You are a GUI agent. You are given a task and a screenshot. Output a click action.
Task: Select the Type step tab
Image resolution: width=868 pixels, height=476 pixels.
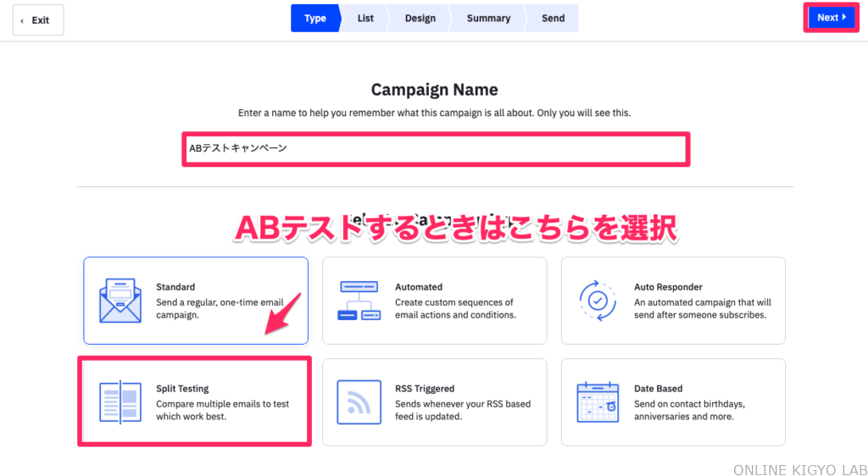click(x=314, y=19)
